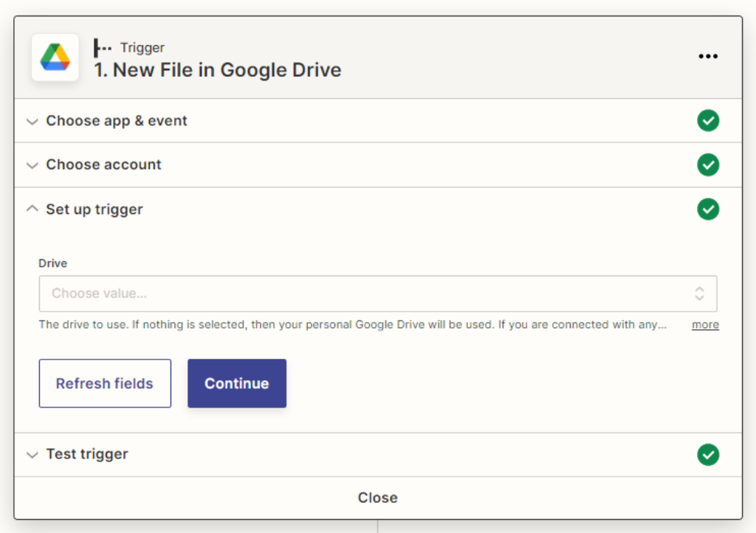Click the Drive 'Choose value...' field
The image size is (756, 533).
point(377,294)
